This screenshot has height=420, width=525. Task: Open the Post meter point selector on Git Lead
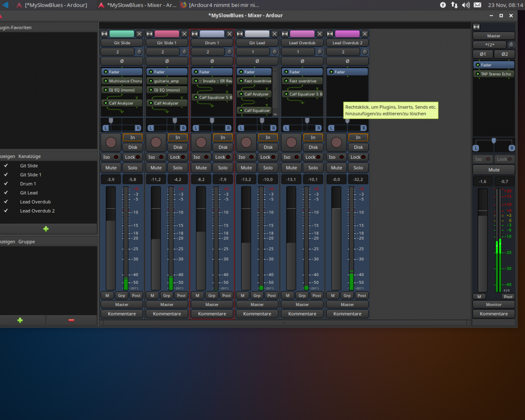pos(272,295)
